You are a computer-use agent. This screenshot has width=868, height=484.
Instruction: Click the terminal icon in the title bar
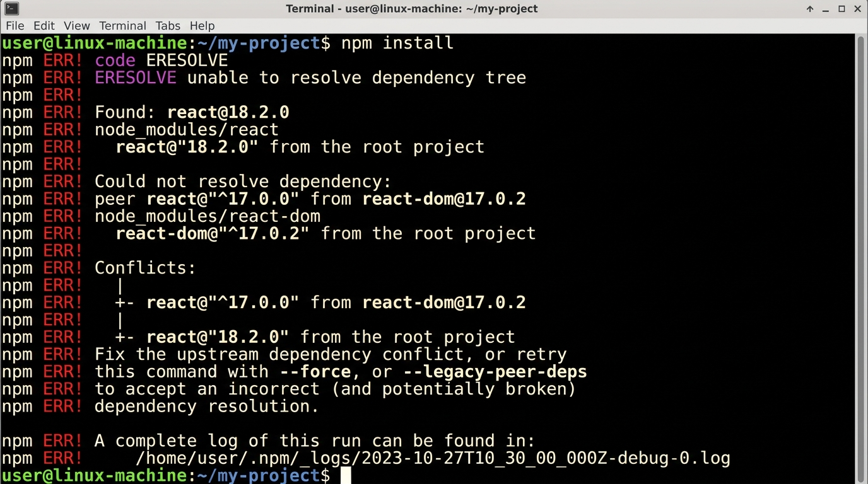(x=11, y=8)
